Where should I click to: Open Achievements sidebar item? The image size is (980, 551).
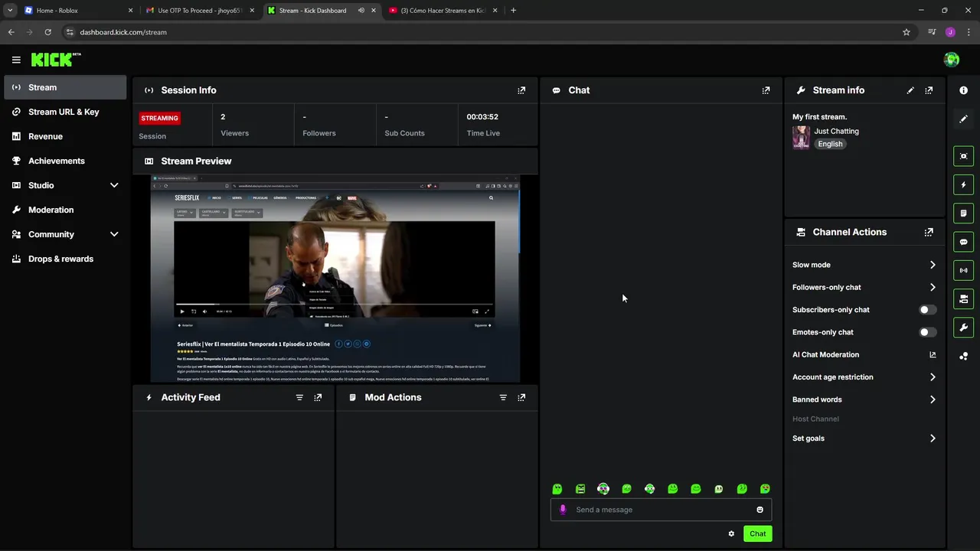coord(65,161)
